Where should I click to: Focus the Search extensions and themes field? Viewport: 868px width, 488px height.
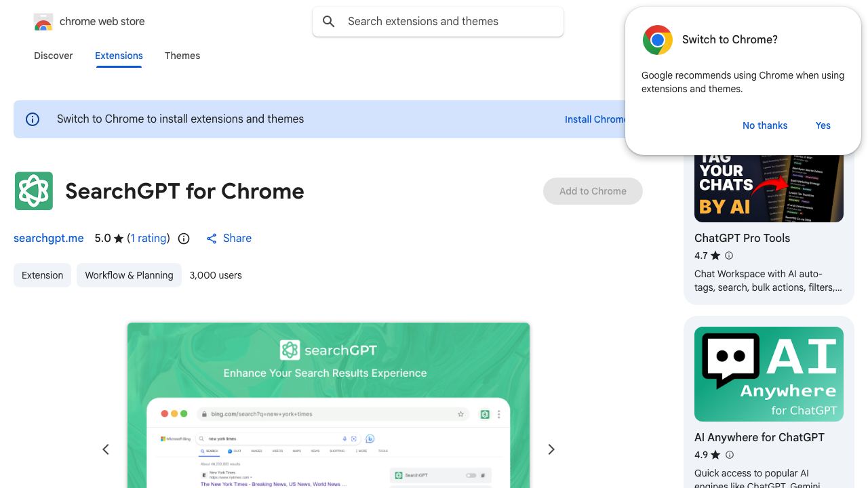tap(438, 22)
